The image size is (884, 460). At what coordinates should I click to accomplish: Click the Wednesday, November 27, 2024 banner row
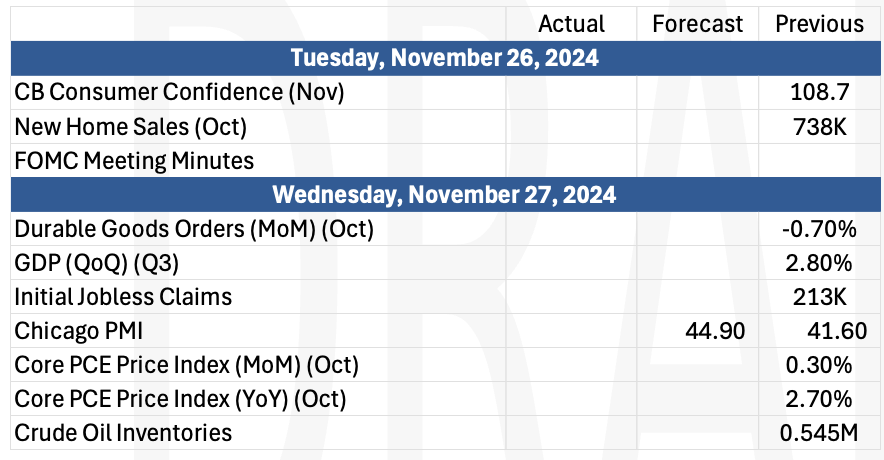[445, 194]
